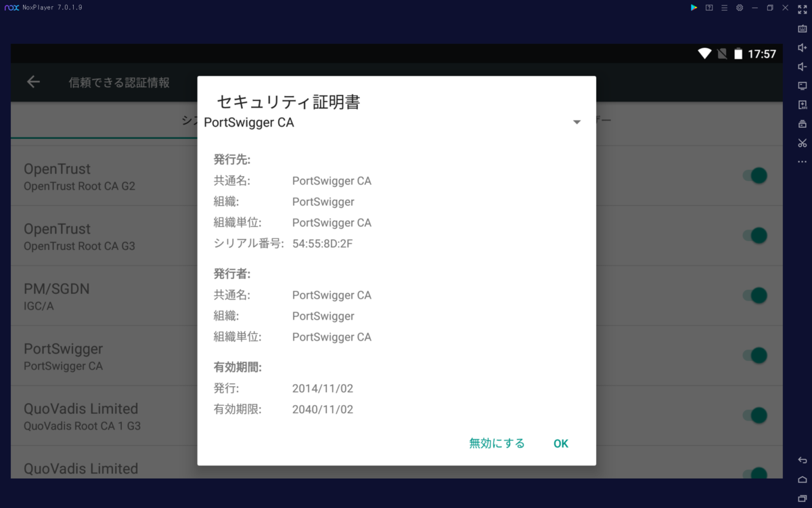Open My Computer screen icon in sidebar

pyautogui.click(x=803, y=85)
